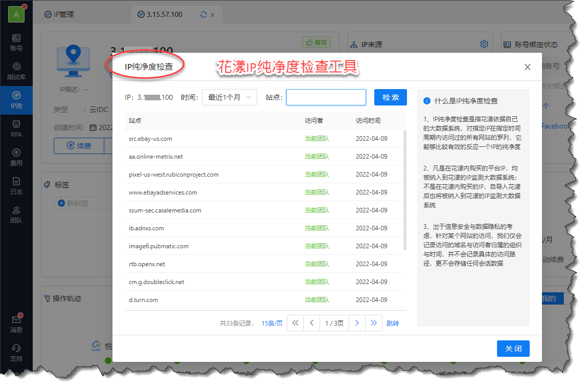Open the 账号 (Accounts) sidebar panel
The width and height of the screenshot is (588, 388).
click(17, 44)
